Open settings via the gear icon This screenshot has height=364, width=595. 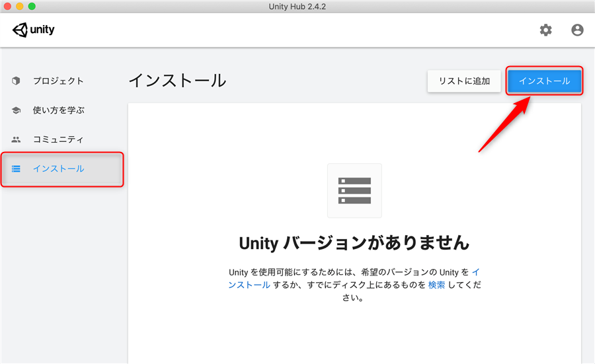tap(545, 30)
